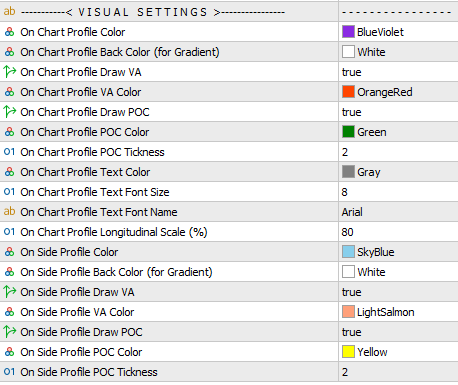
Task: Open White value for On Chart Back Color
Action: pos(398,52)
